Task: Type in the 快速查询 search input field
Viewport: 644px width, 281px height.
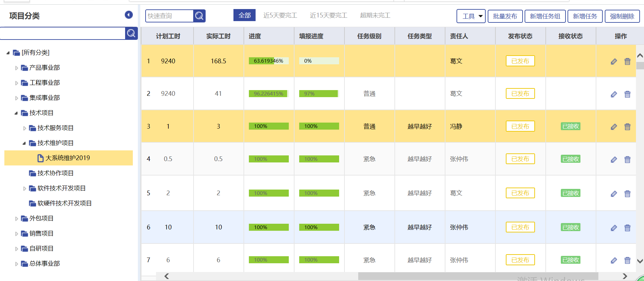Action: pos(169,16)
